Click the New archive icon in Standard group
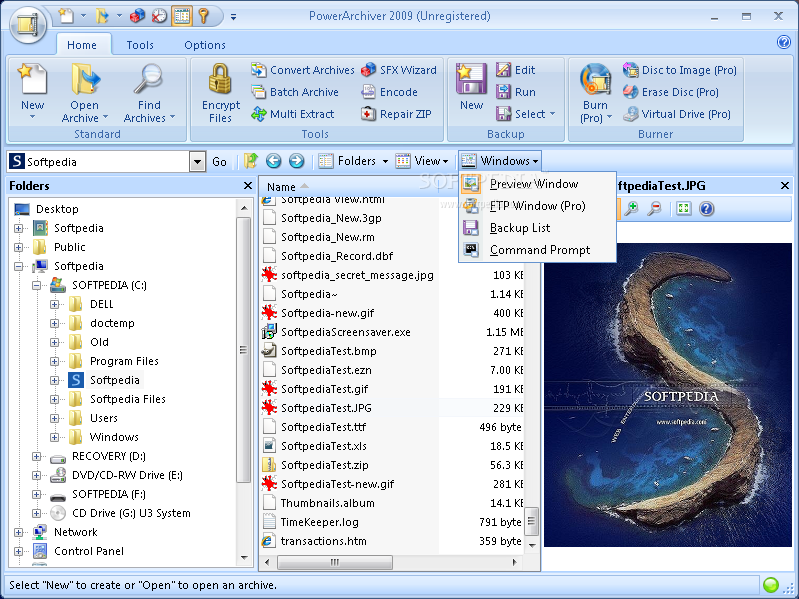Screen dimensions: 799x599 click(33, 79)
